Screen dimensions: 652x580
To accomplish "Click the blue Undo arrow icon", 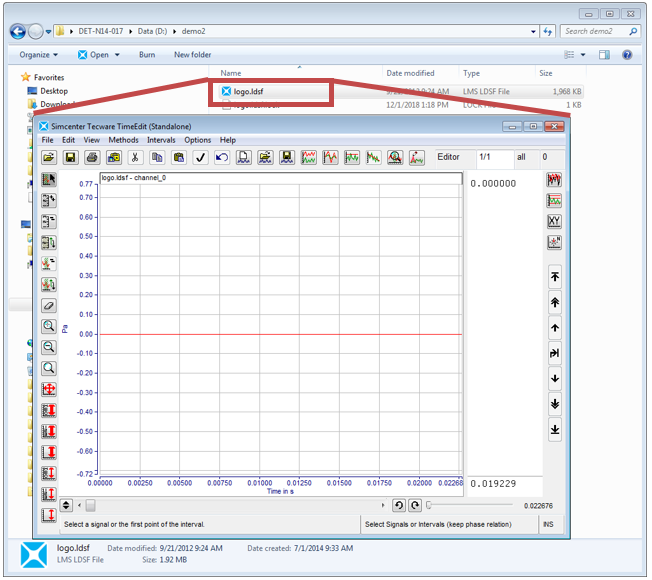I will tap(222, 158).
